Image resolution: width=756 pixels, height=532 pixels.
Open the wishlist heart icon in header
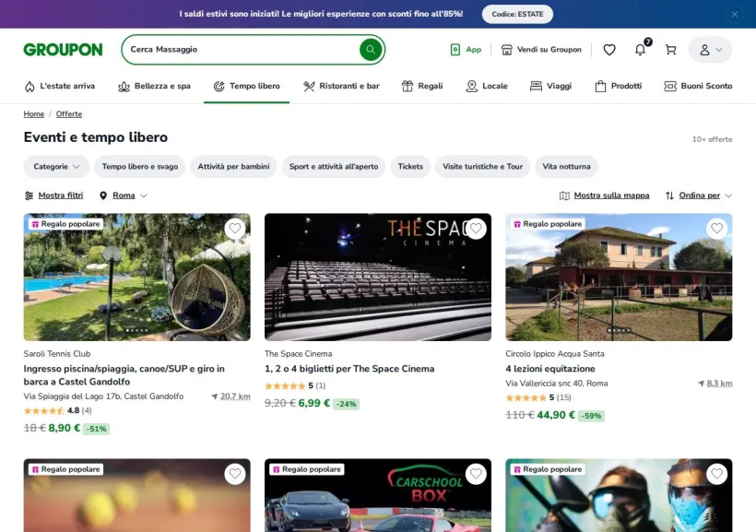pos(609,49)
